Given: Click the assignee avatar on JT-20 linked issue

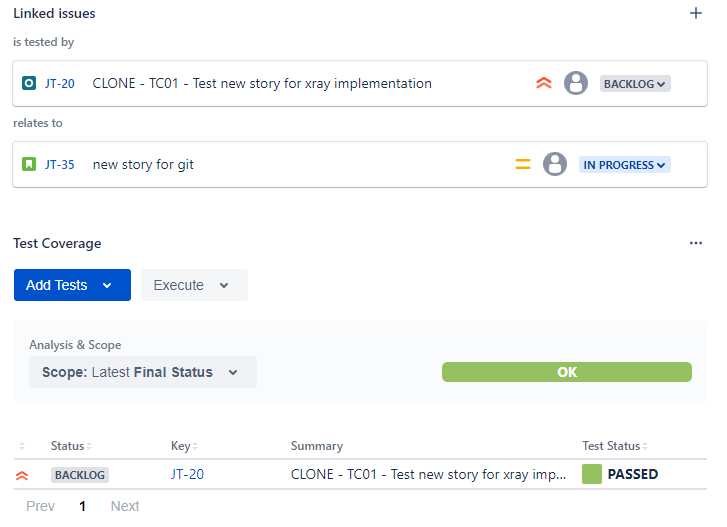Looking at the screenshot, I should (x=576, y=83).
